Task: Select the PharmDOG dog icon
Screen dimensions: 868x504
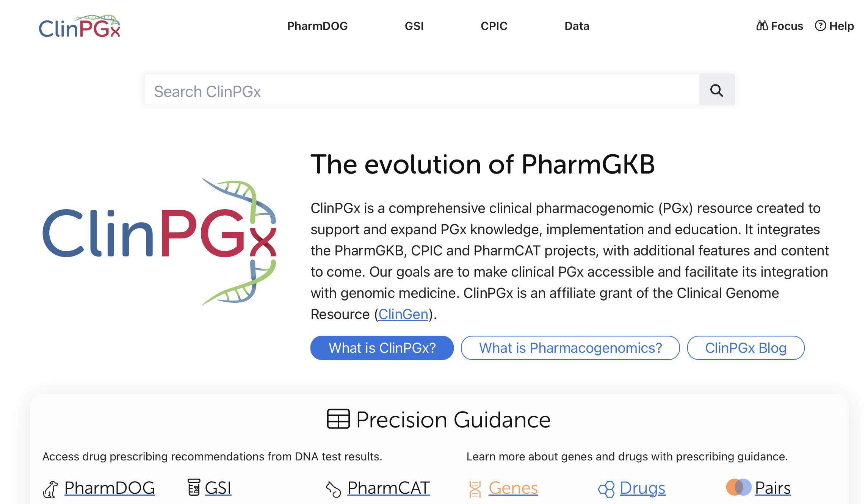Action: tap(52, 488)
